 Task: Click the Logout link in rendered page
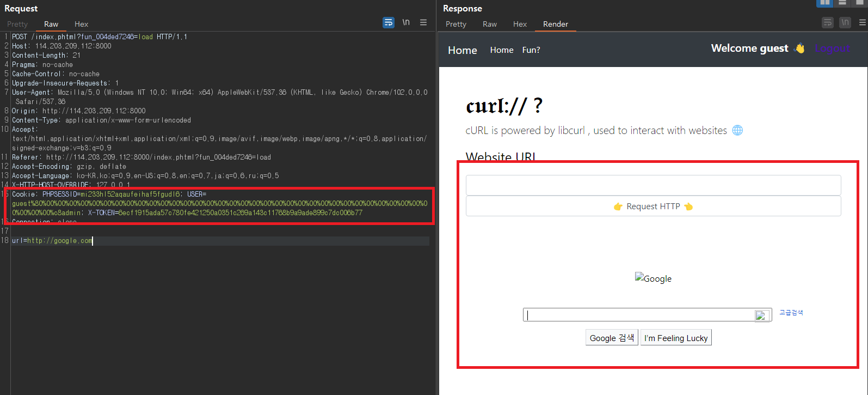[x=832, y=48]
